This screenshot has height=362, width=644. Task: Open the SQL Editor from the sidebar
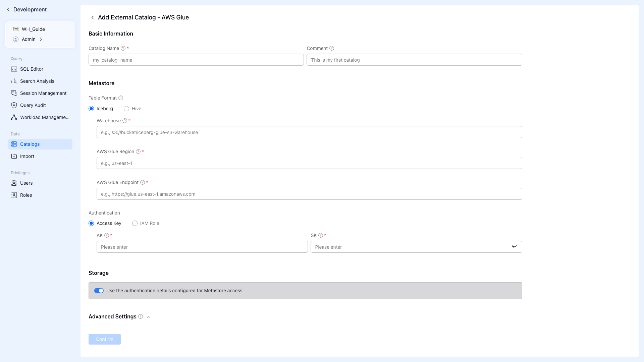pos(32,69)
